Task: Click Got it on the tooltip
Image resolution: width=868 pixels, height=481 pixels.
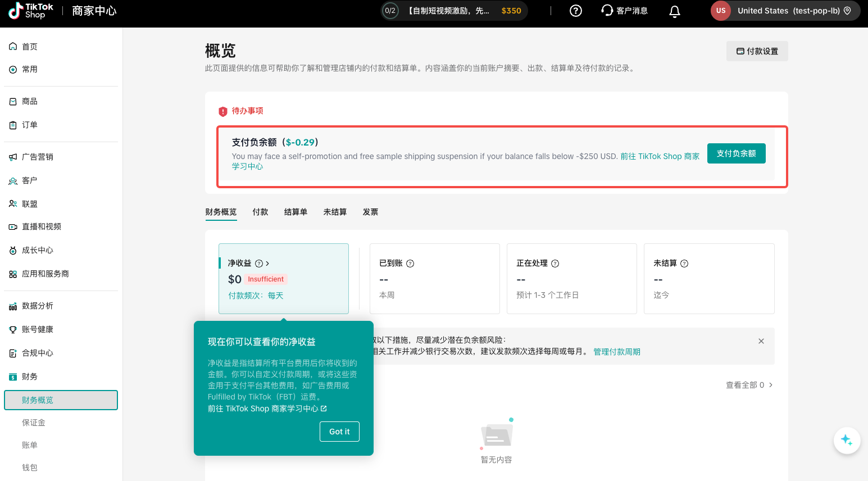Action: (339, 432)
